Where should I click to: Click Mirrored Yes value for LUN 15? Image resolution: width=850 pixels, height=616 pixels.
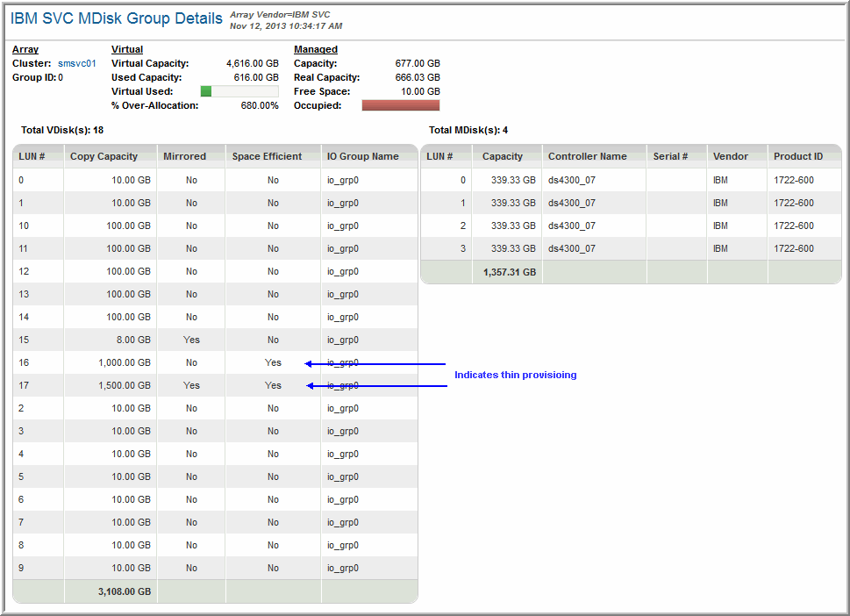pos(191,340)
